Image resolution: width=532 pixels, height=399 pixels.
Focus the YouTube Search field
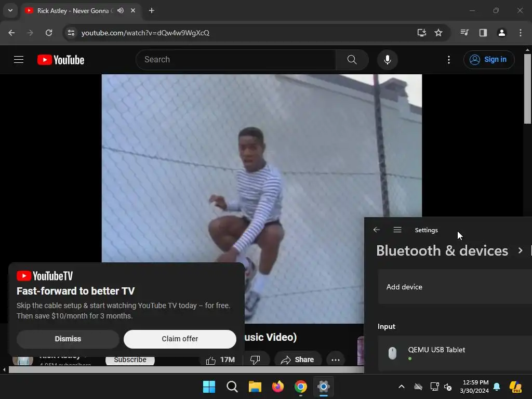point(236,60)
